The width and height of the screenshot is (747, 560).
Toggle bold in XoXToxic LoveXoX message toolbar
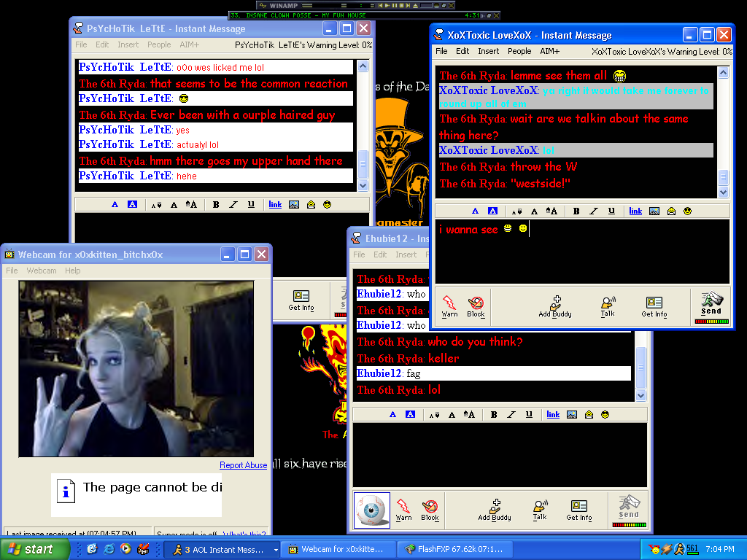[576, 211]
